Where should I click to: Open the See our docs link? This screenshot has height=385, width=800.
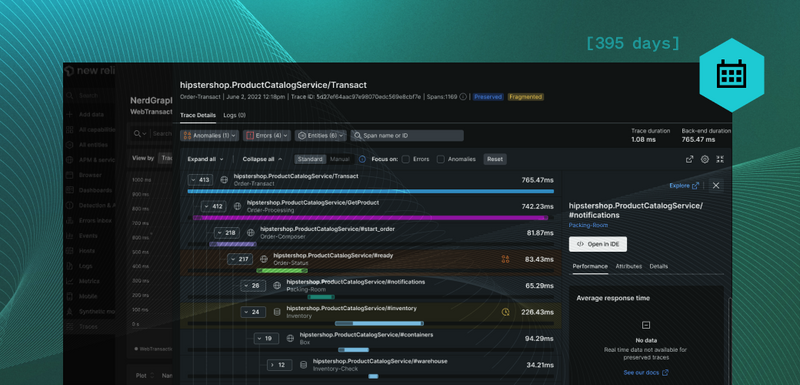(646, 373)
